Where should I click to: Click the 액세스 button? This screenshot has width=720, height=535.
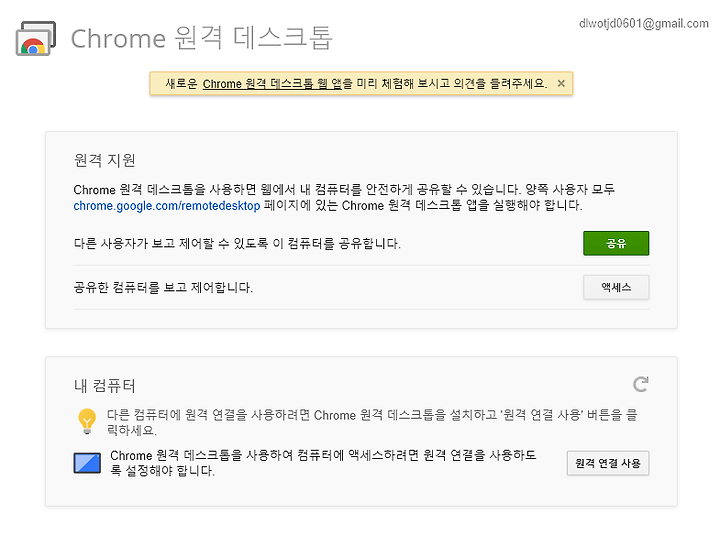pos(616,287)
